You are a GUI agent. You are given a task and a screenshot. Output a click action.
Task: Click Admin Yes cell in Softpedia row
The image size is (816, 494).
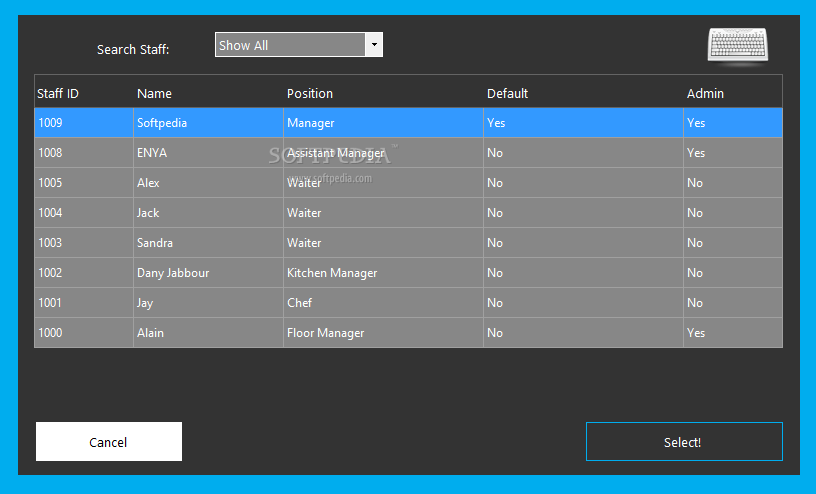[733, 123]
